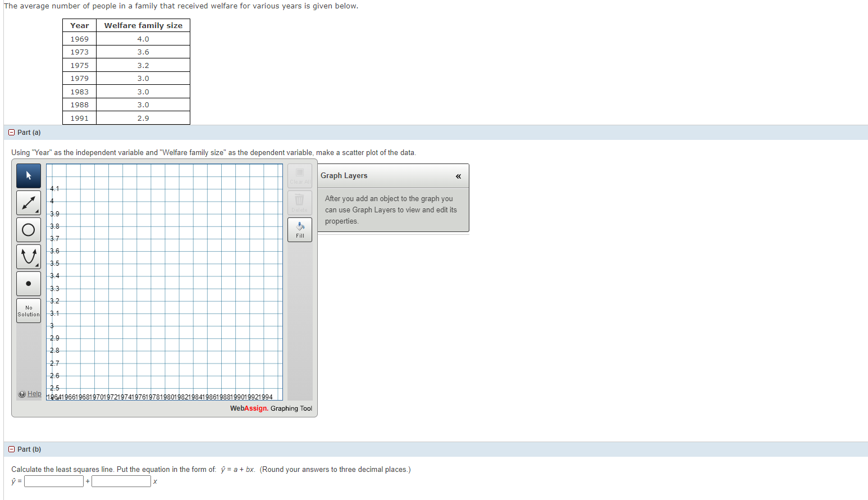Screen dimensions: 868x500
Task: Select the parabola drawing tool
Action: click(28, 256)
